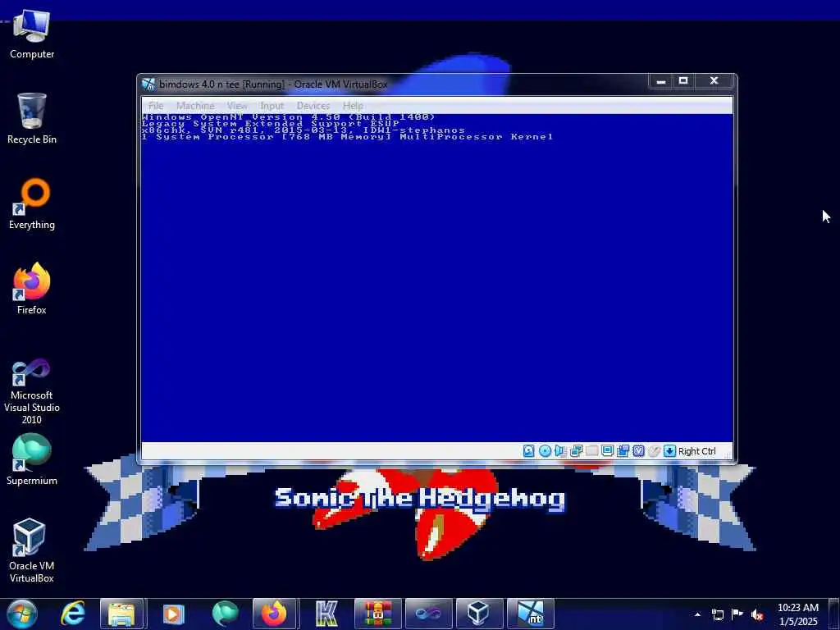The width and height of the screenshot is (840, 630).
Task: Click the Right Ctrl host key label
Action: pos(697,451)
